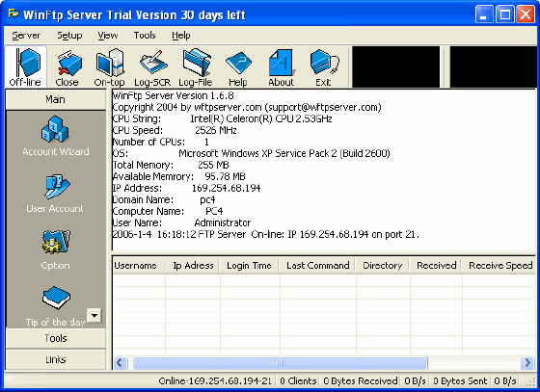Click the Exit toolbar icon
The width and height of the screenshot is (540, 392).
pos(323,67)
